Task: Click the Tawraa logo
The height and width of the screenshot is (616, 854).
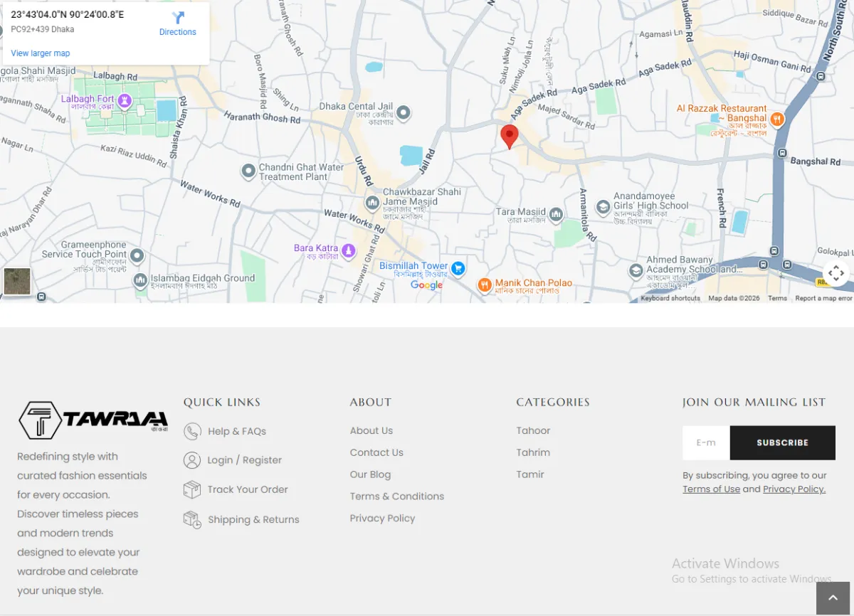Action: [x=93, y=420]
